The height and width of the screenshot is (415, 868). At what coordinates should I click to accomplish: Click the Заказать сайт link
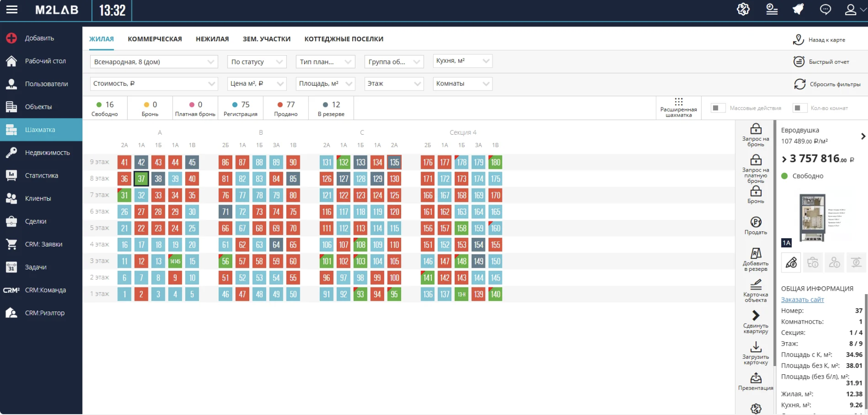[802, 299]
